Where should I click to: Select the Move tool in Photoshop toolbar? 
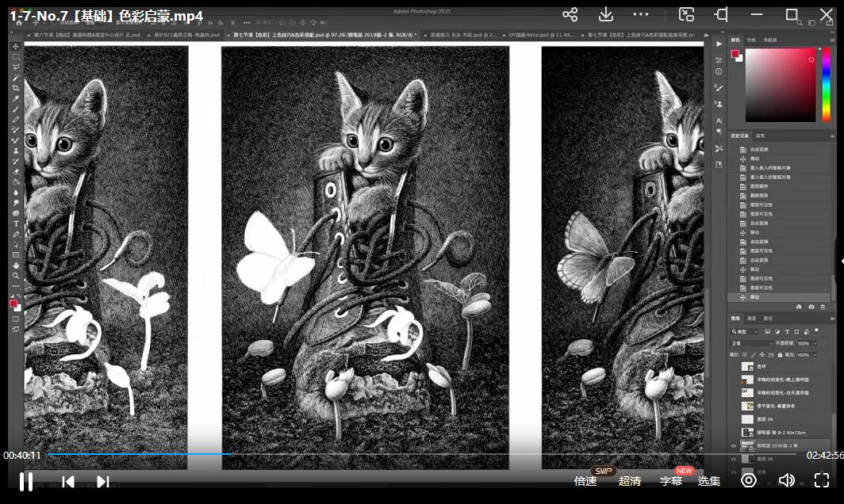tap(16, 46)
